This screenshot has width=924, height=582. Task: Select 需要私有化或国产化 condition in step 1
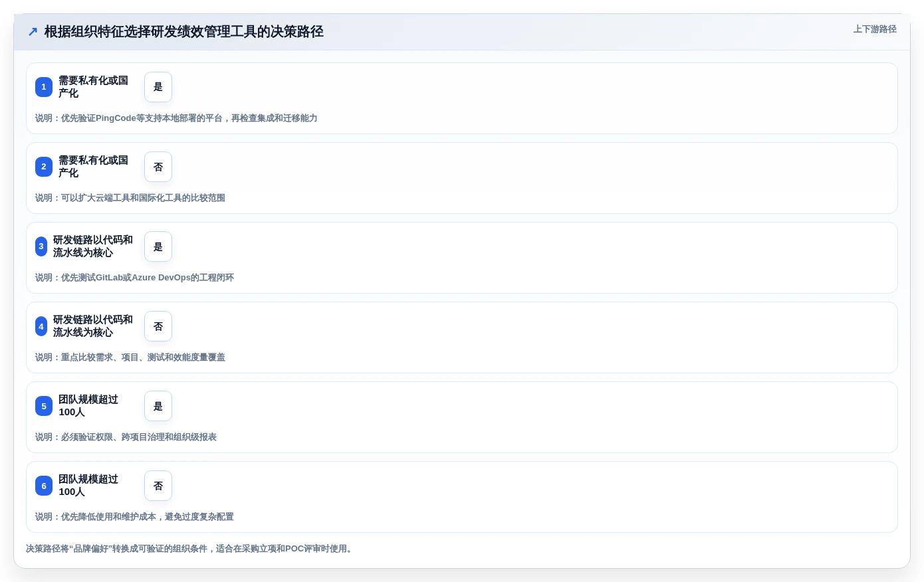click(93, 87)
